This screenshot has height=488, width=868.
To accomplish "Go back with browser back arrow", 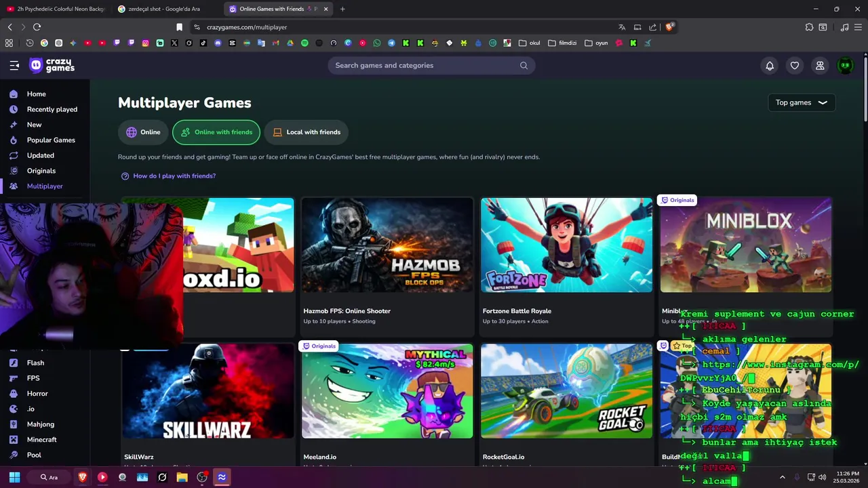I will [x=9, y=27].
